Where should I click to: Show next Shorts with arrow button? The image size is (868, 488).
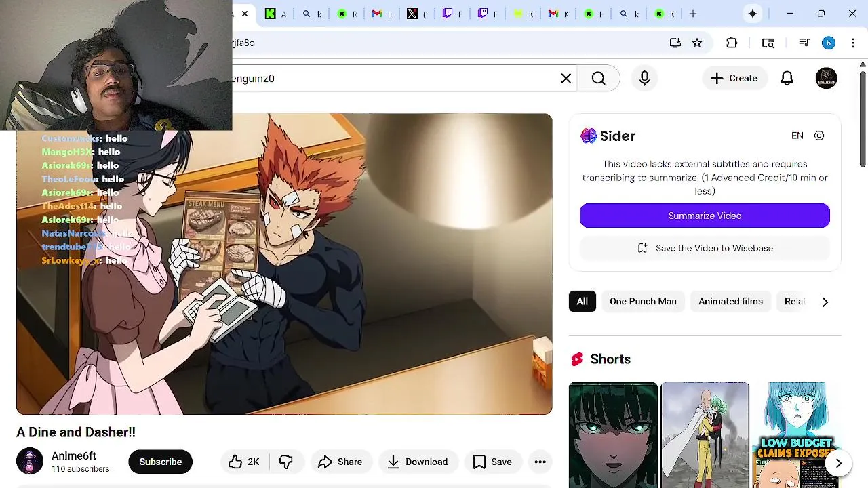click(x=838, y=464)
